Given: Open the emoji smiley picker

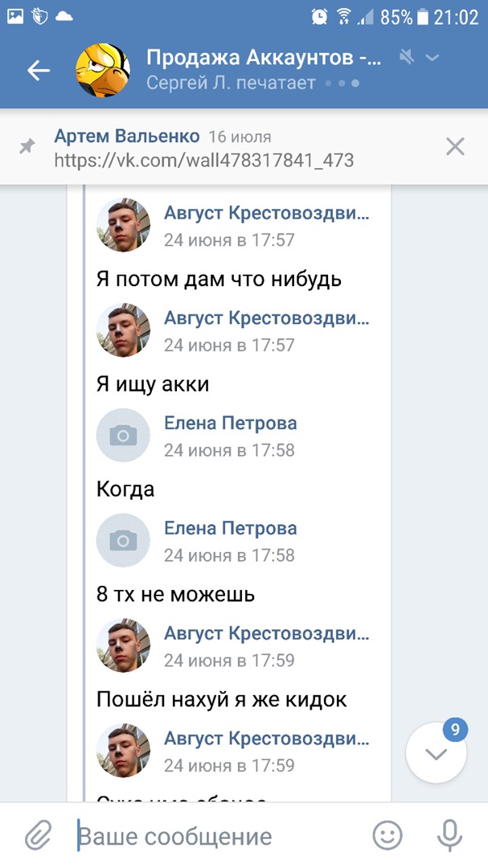Looking at the screenshot, I should (x=388, y=836).
